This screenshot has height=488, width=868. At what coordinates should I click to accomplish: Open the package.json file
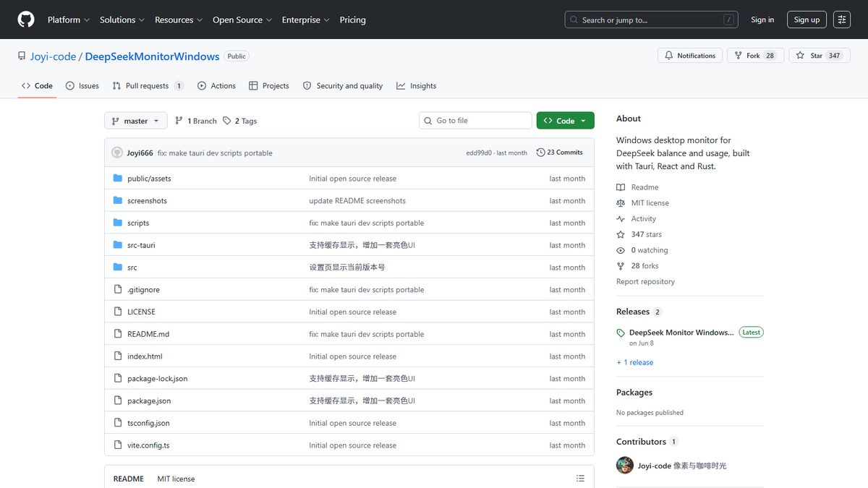coord(149,401)
